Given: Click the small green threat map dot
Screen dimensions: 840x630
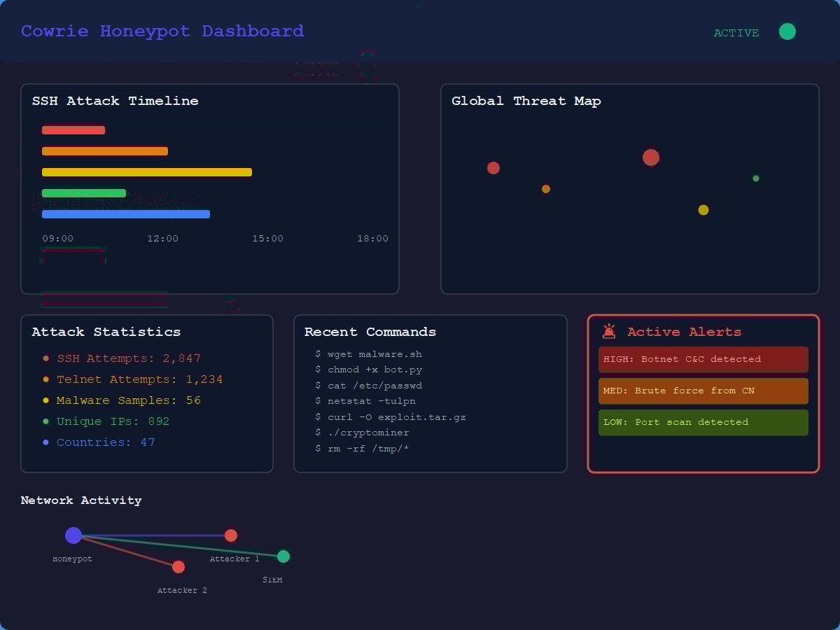Looking at the screenshot, I should coord(756,178).
